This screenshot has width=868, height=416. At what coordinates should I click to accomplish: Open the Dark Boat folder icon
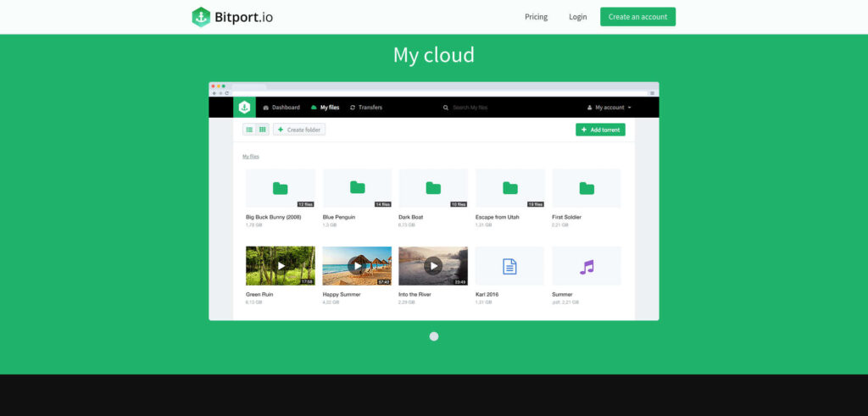click(x=433, y=188)
